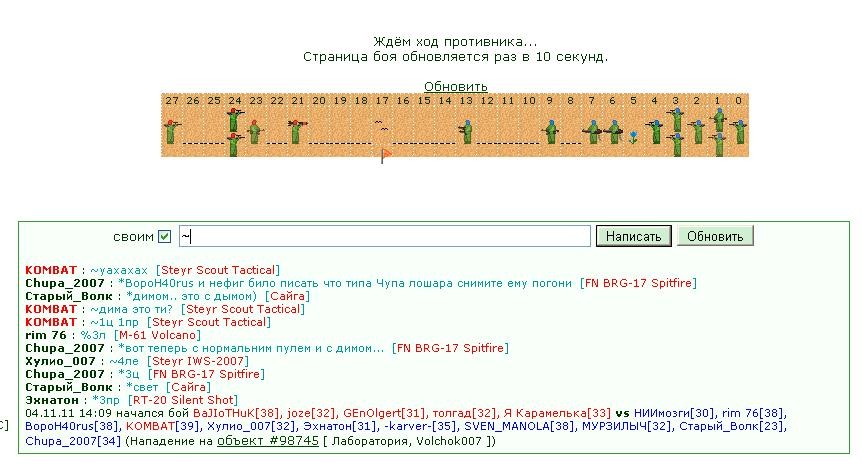The height and width of the screenshot is (473, 862).
Task: Open player GEnOlgert[31] in battle log
Action: 385,413
